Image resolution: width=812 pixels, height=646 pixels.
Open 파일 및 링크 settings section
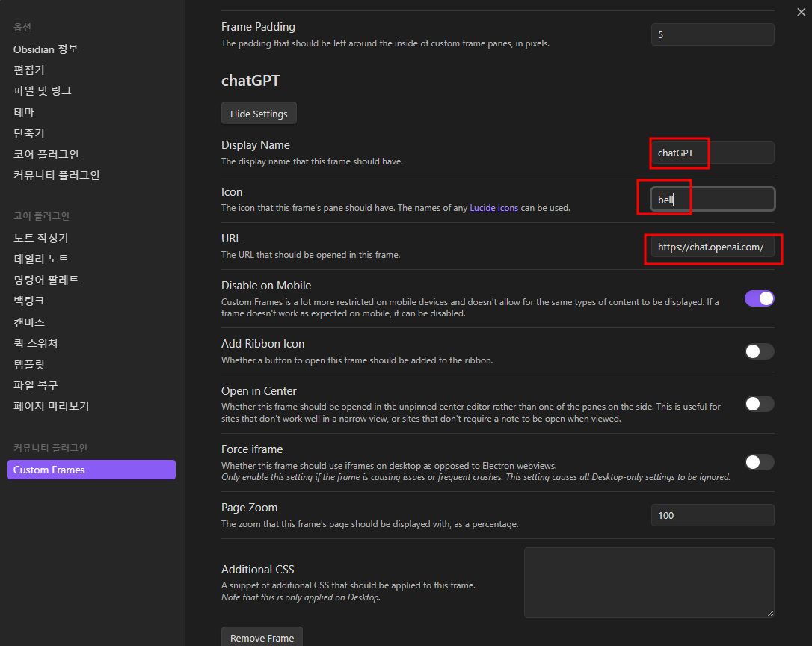[x=42, y=91]
